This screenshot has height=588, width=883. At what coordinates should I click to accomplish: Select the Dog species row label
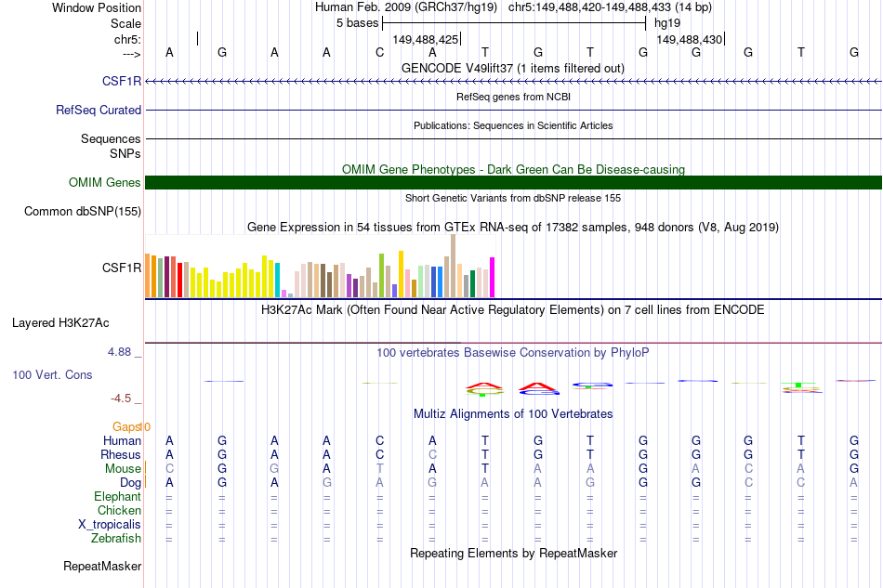131,483
